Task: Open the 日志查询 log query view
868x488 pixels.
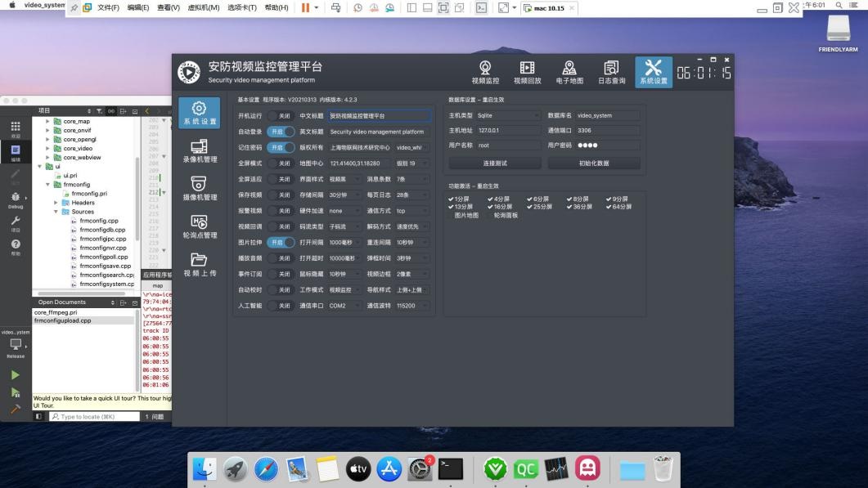Action: point(611,72)
